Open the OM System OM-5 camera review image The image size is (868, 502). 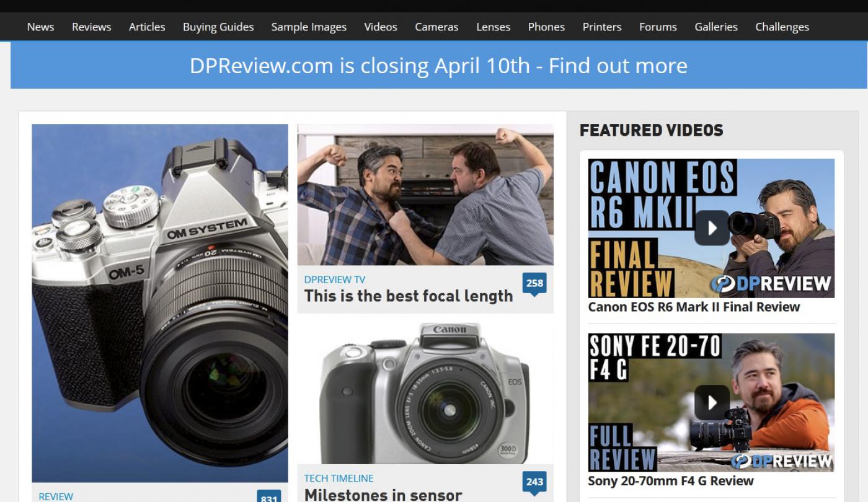pos(160,303)
